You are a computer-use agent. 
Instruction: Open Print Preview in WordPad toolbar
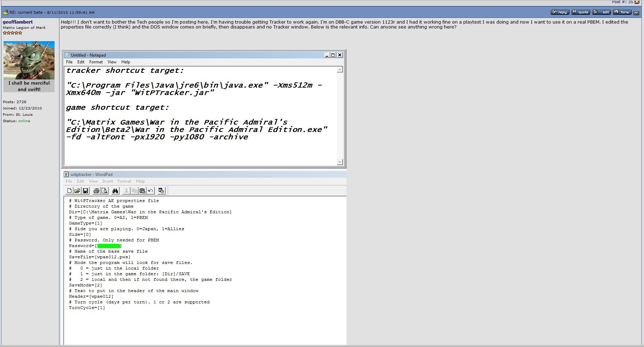point(104,191)
